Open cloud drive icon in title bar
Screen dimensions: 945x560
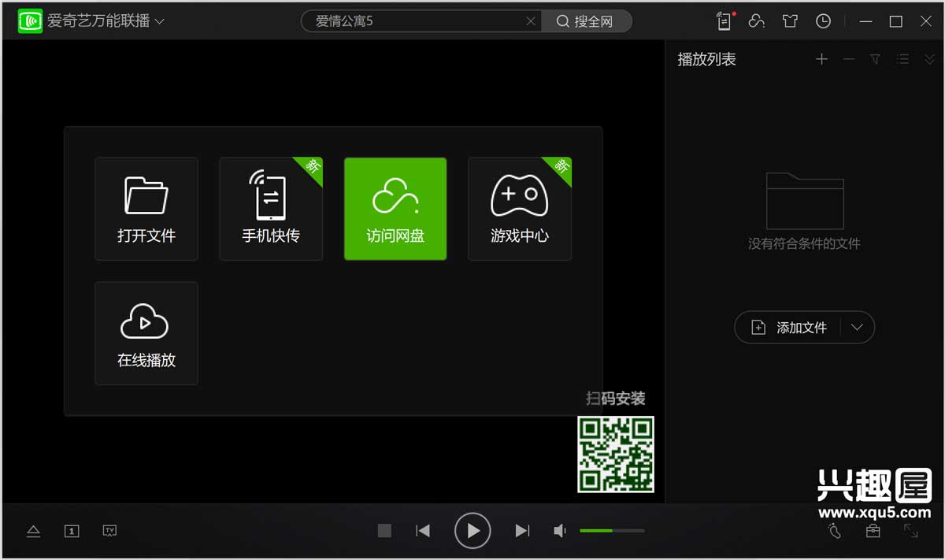point(757,21)
